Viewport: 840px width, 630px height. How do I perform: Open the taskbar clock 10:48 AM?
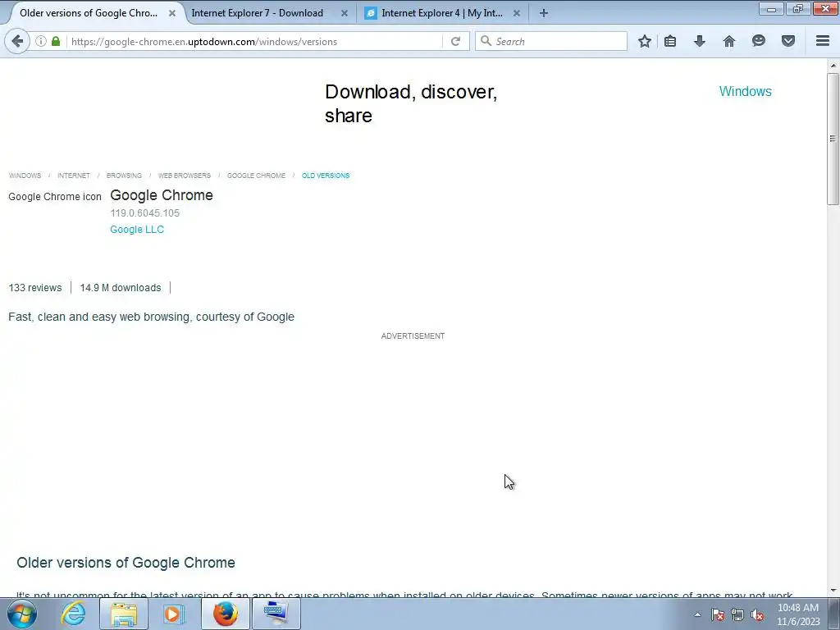tap(798, 614)
